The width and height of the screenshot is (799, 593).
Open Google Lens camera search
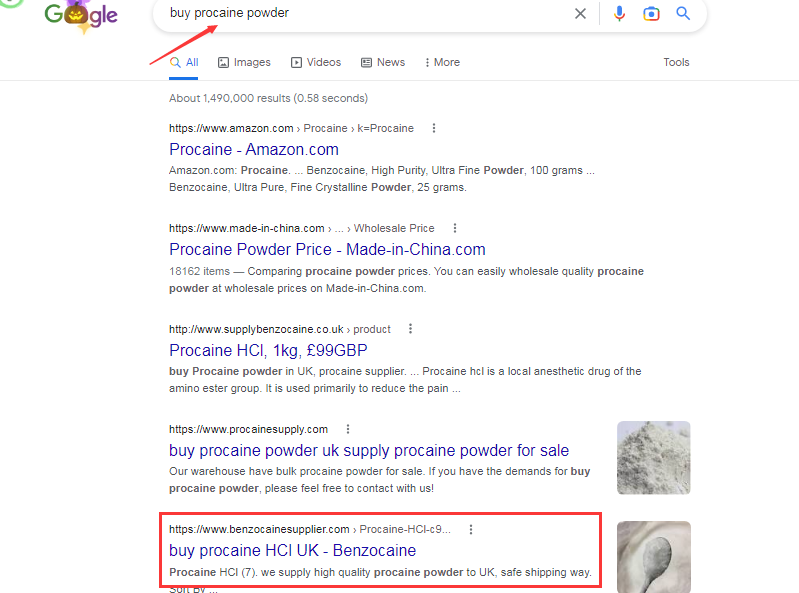(651, 14)
